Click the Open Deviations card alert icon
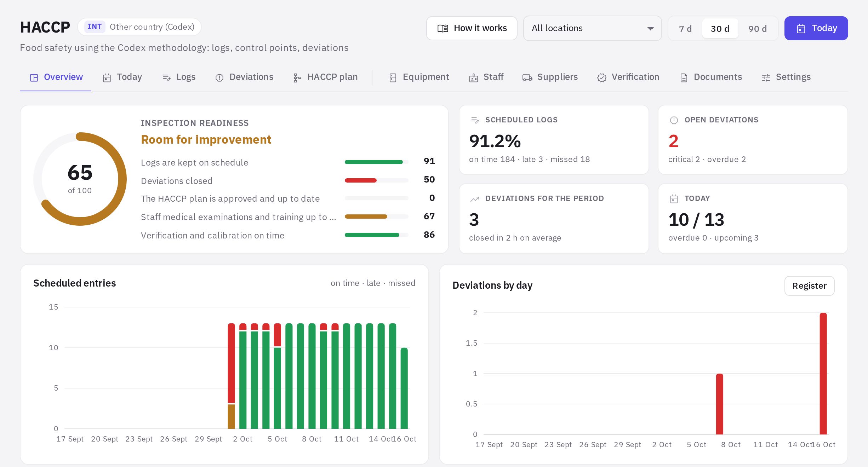This screenshot has width=868, height=467. (674, 120)
